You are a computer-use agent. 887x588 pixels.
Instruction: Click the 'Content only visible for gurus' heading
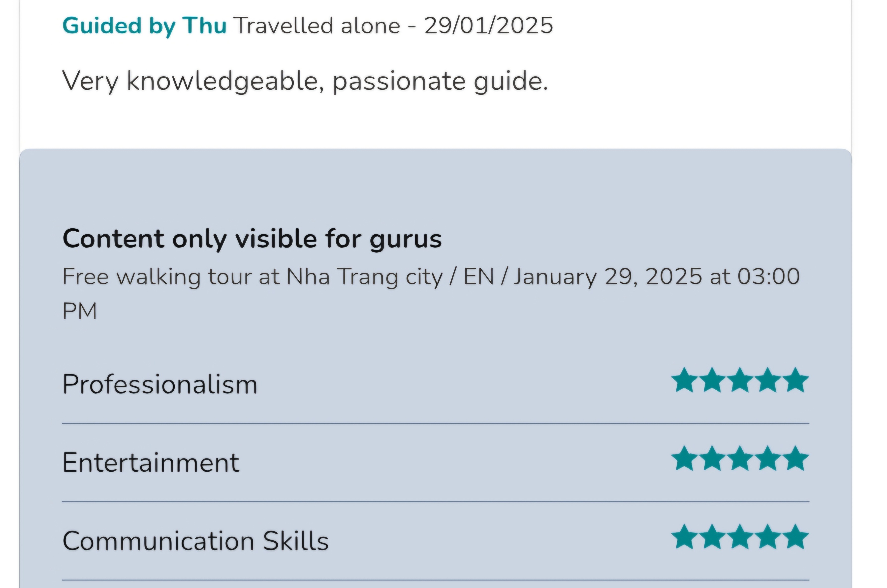pos(252,239)
